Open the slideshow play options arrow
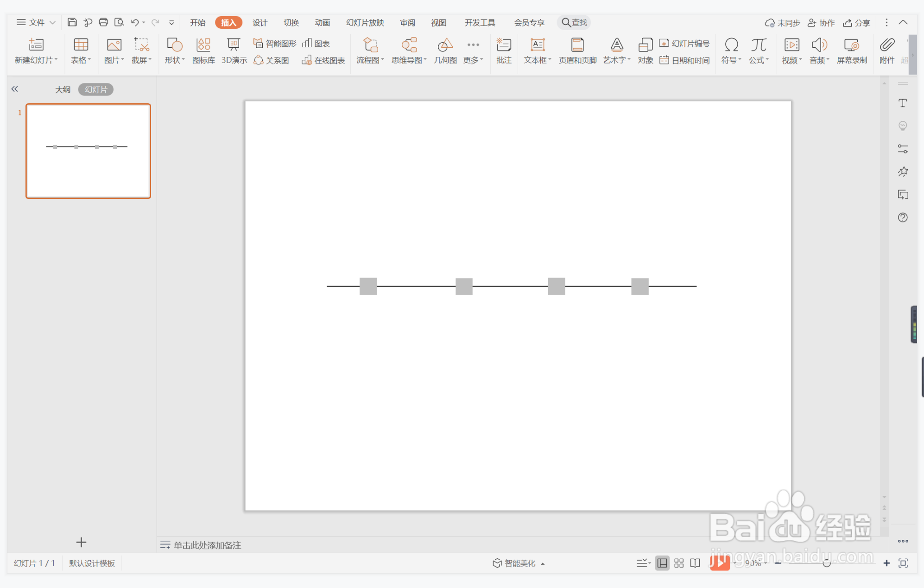Image resolution: width=924 pixels, height=588 pixels. point(735,563)
